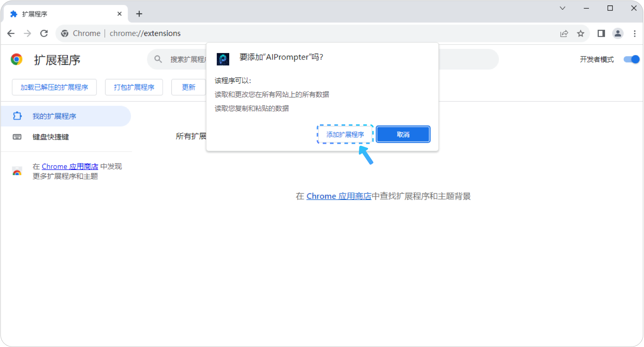
Task: Open Chrome 应用商店 link in sidebar
Action: pos(70,166)
